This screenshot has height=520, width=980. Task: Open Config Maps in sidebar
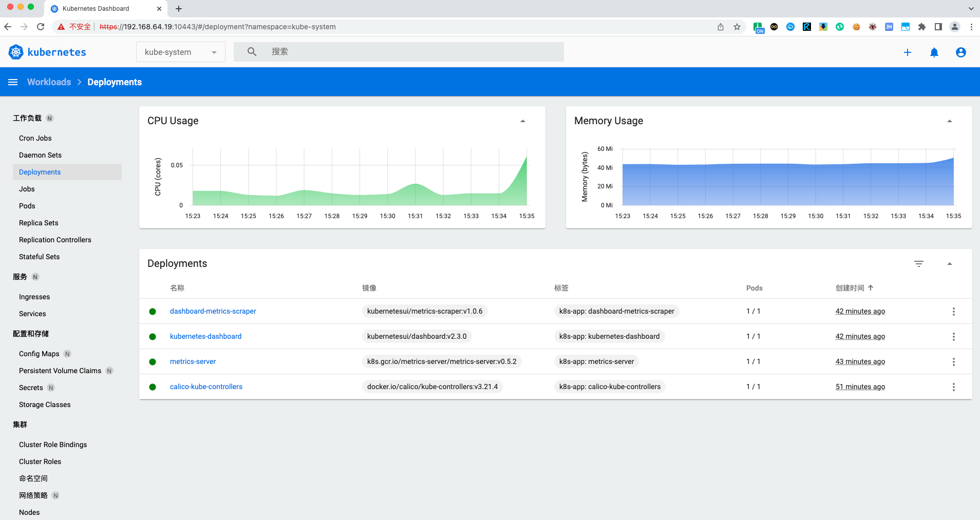39,354
